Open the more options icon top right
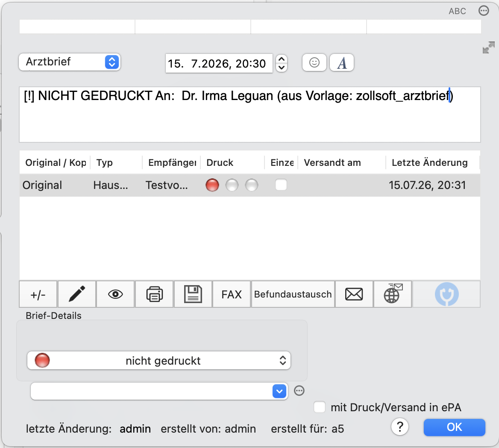Image resolution: width=499 pixels, height=448 pixels. [484, 11]
